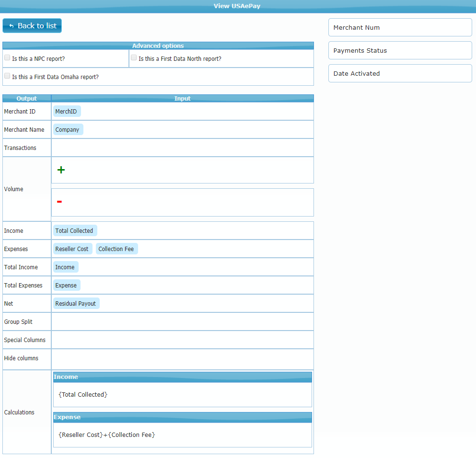
Task: Check the First Data North report option
Action: [134, 58]
